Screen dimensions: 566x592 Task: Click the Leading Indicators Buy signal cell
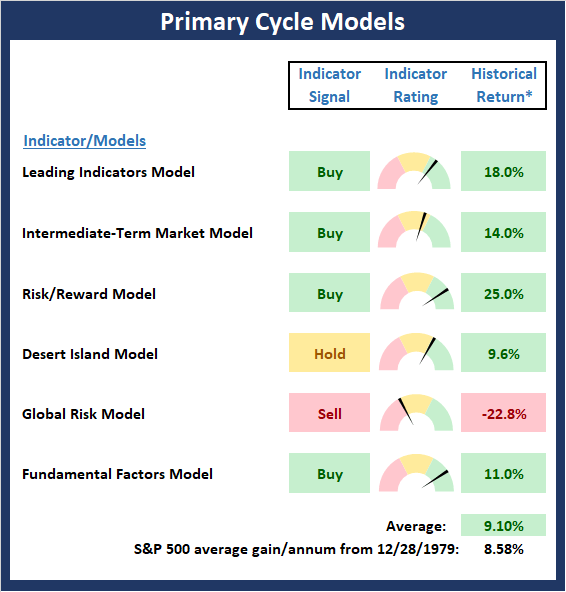click(329, 171)
